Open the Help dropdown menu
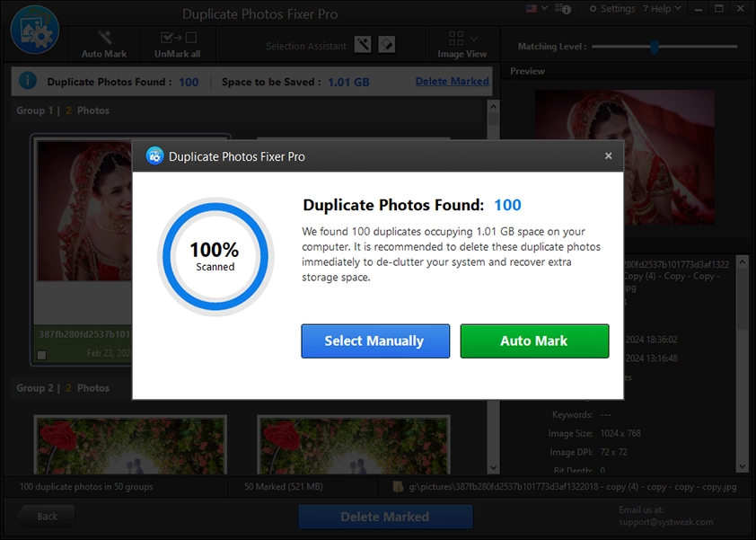Screen dimensions: 756x540 (662, 9)
